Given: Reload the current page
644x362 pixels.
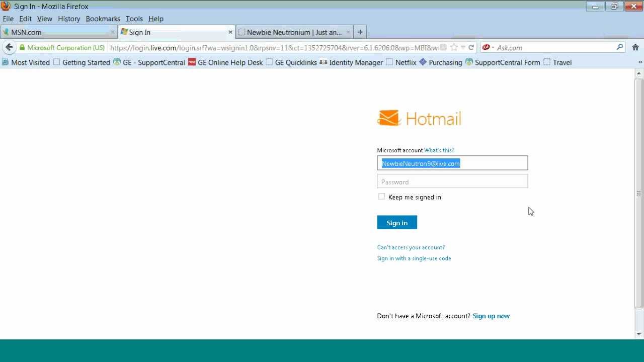Looking at the screenshot, I should pos(471,47).
